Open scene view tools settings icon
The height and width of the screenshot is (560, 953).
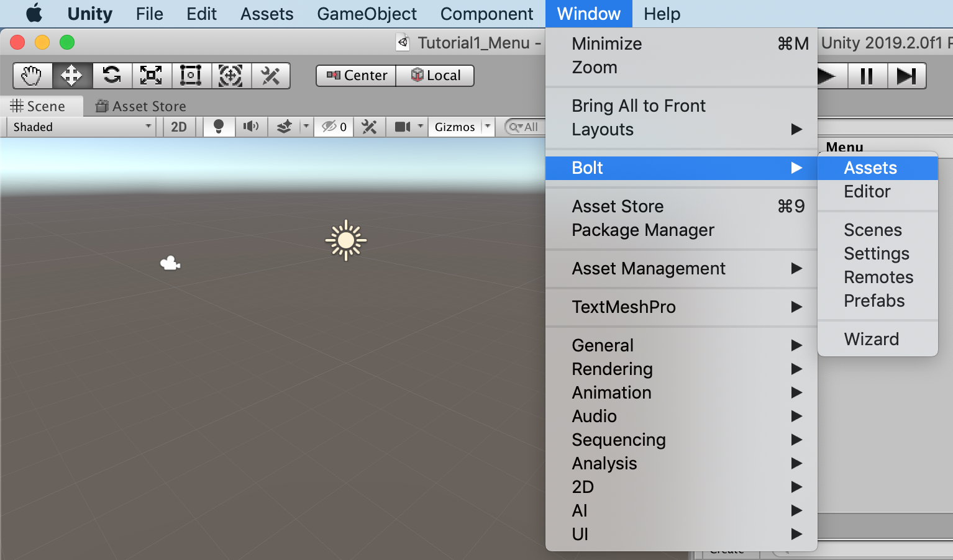point(370,127)
